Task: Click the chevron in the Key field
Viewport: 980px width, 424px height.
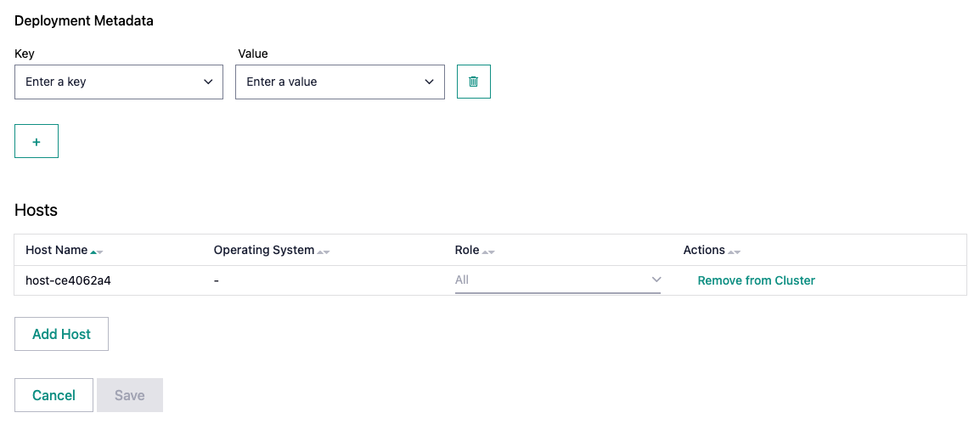Action: (208, 82)
